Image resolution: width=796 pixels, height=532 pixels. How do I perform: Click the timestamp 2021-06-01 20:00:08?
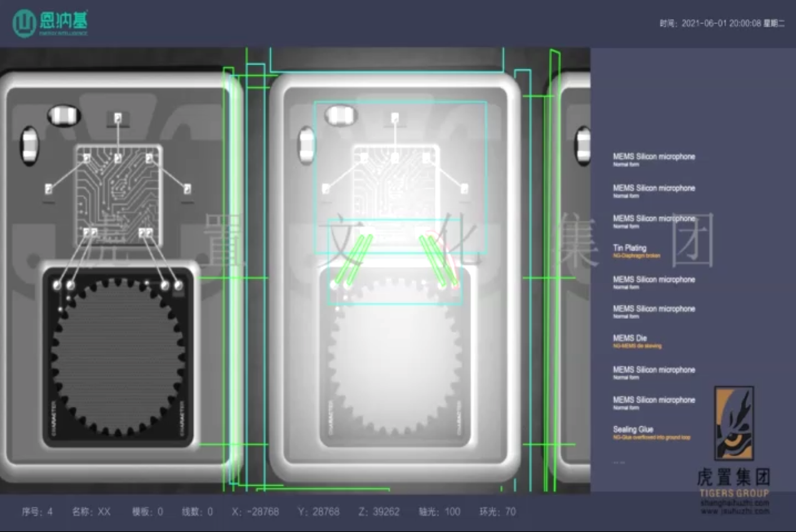[x=721, y=23]
